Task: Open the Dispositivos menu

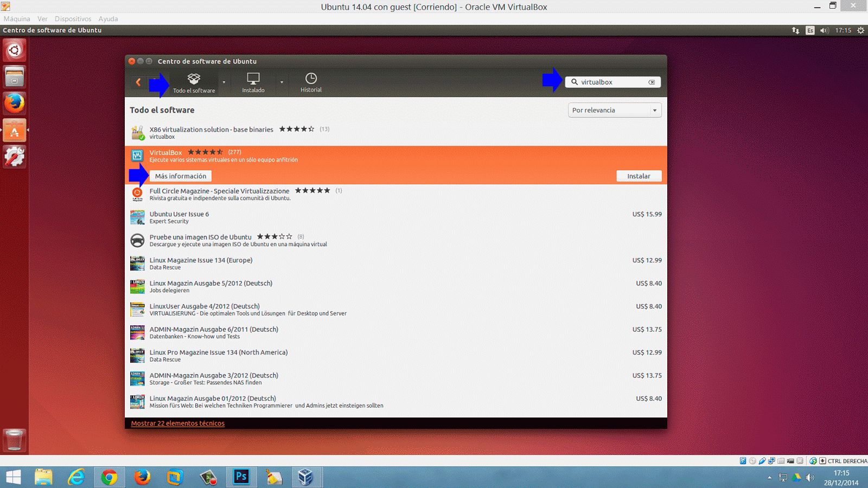Action: [73, 18]
